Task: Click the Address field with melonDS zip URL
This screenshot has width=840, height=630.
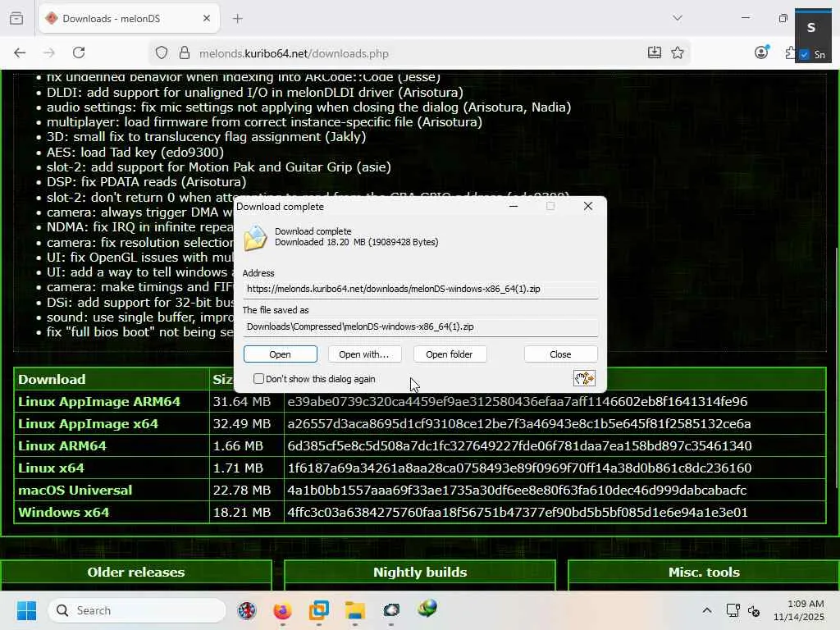Action: (421, 290)
